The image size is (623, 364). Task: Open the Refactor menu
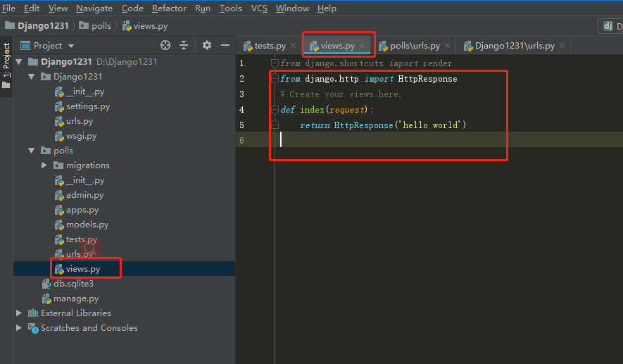pos(169,8)
